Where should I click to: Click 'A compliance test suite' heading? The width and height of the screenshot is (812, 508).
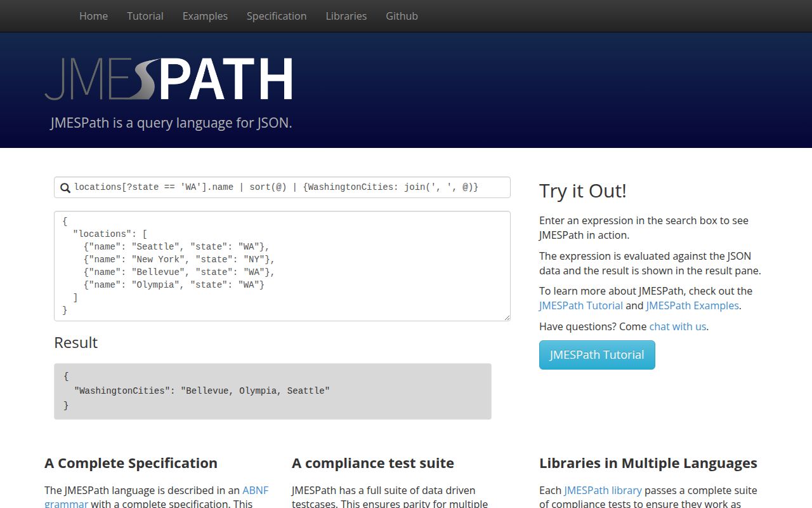pyautogui.click(x=373, y=464)
